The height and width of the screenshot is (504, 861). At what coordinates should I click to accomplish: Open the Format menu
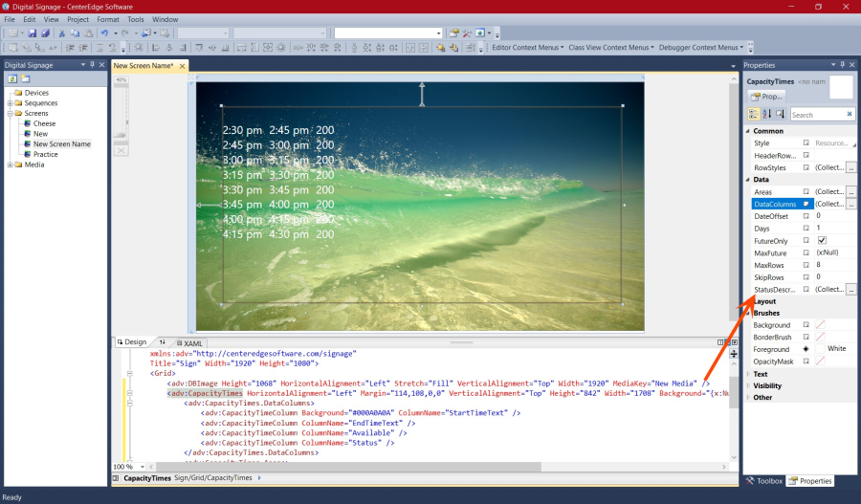tap(108, 19)
